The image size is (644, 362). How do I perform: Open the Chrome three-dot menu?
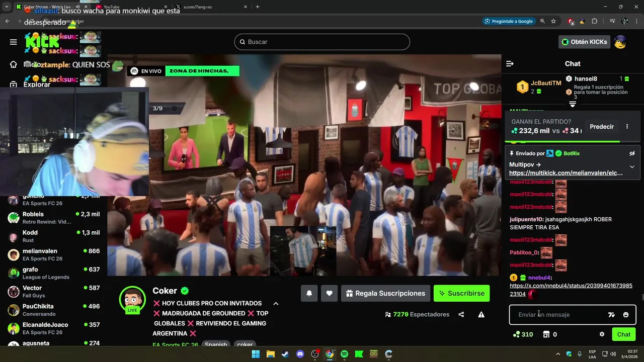636,21
